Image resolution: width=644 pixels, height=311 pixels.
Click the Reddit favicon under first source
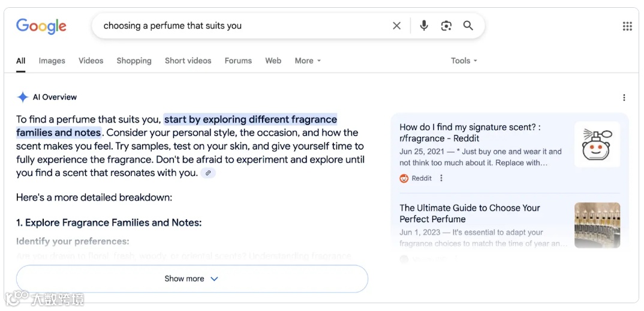[x=404, y=178]
